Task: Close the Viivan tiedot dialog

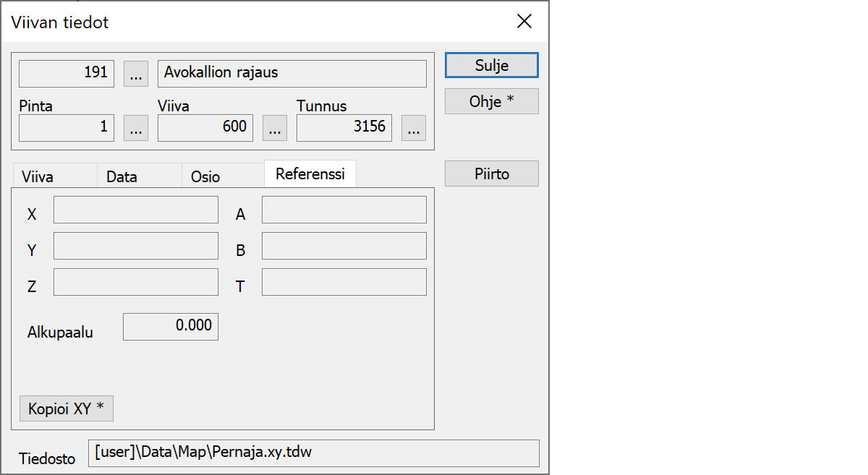Action: tap(524, 22)
